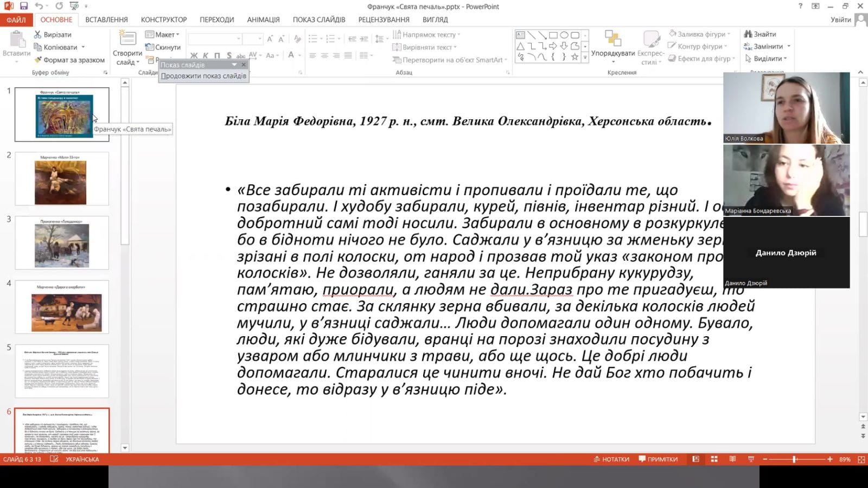Open the ВСТАВЛЕННЯ ribbon tab

tap(106, 20)
